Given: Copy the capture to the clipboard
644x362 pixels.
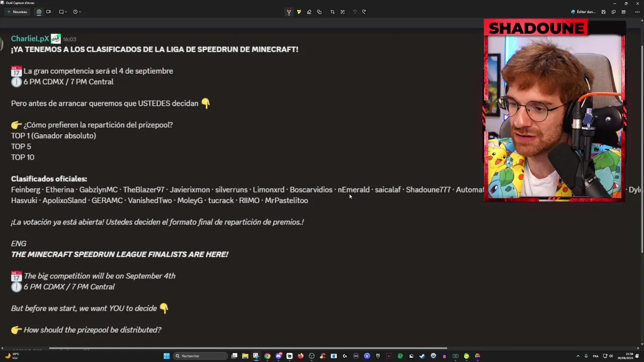Looking at the screenshot, I should 613,12.
